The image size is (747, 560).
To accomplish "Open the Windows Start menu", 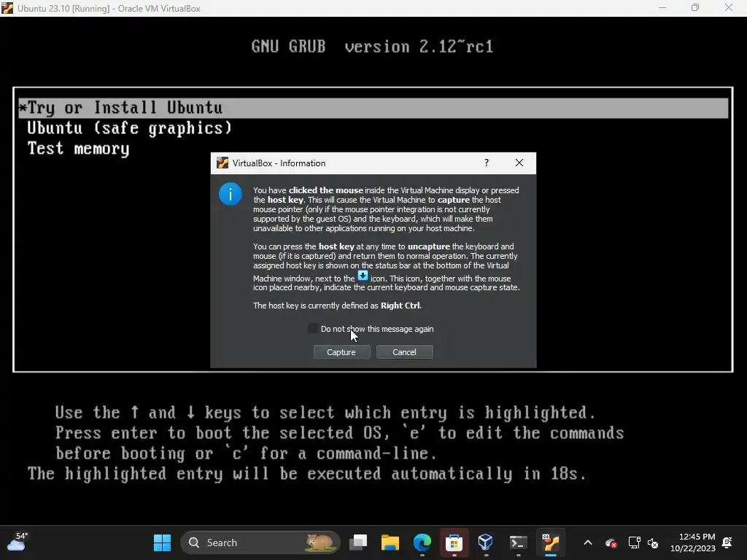I will 162,542.
